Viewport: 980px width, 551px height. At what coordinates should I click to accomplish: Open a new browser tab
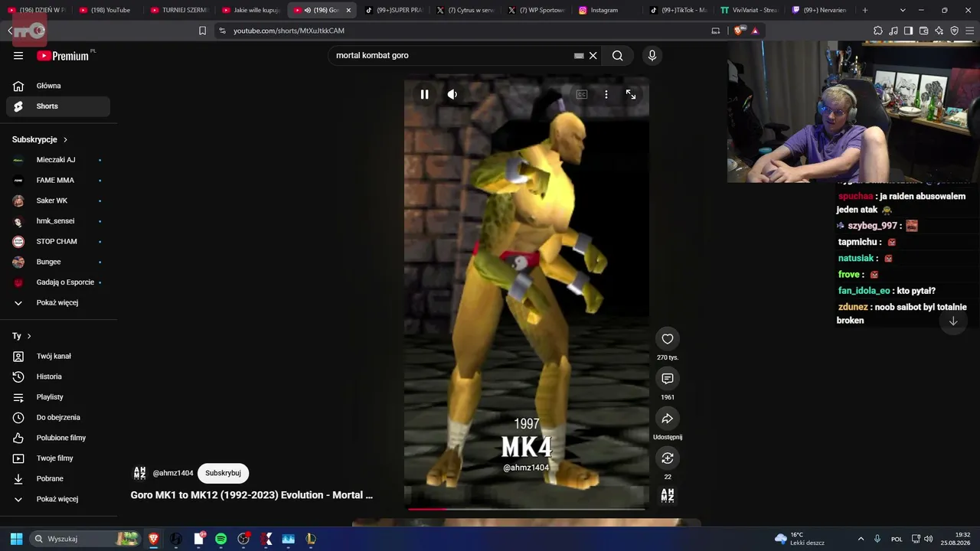[x=865, y=10]
